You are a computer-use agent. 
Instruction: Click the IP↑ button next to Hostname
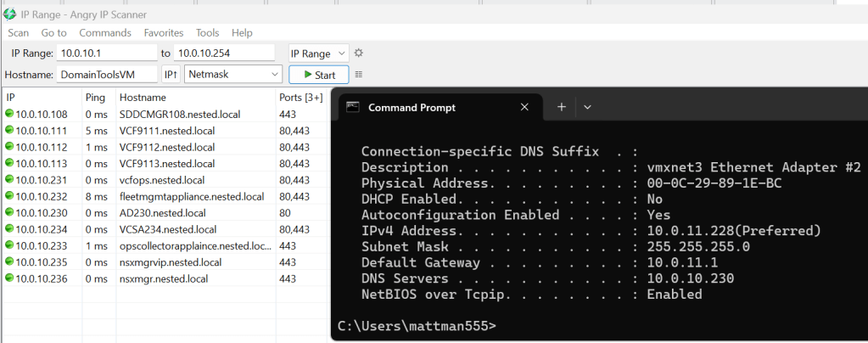[171, 75]
